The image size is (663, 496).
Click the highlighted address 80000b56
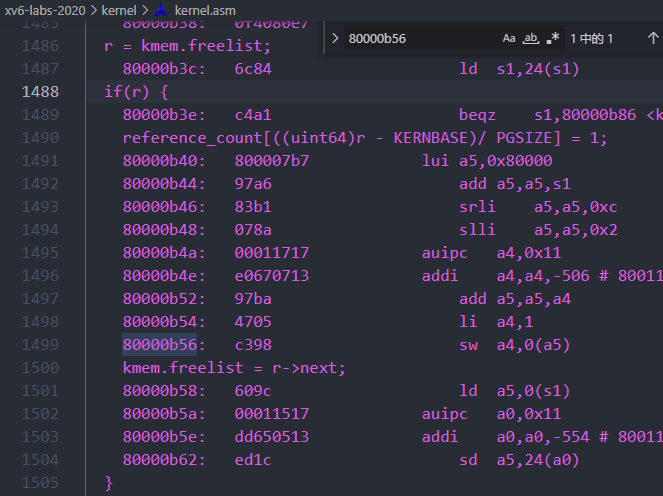point(160,345)
